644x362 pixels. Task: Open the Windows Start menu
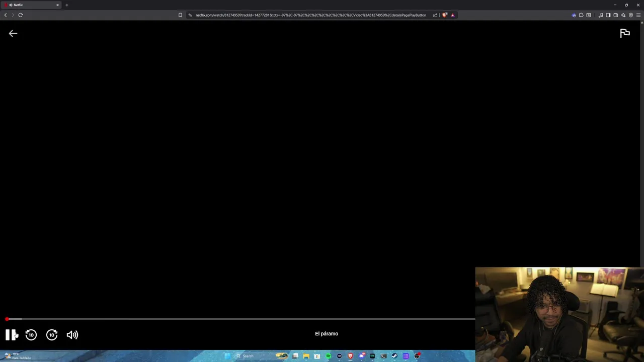pos(227,356)
